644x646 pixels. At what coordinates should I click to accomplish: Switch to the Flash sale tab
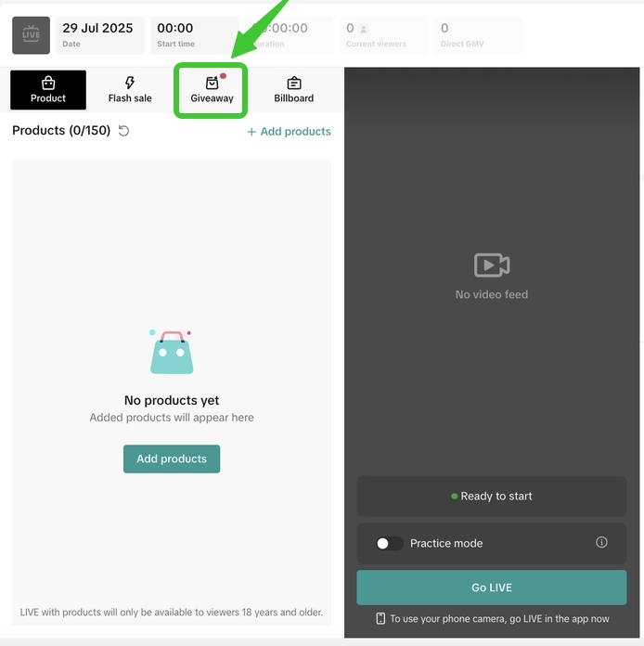tap(130, 90)
